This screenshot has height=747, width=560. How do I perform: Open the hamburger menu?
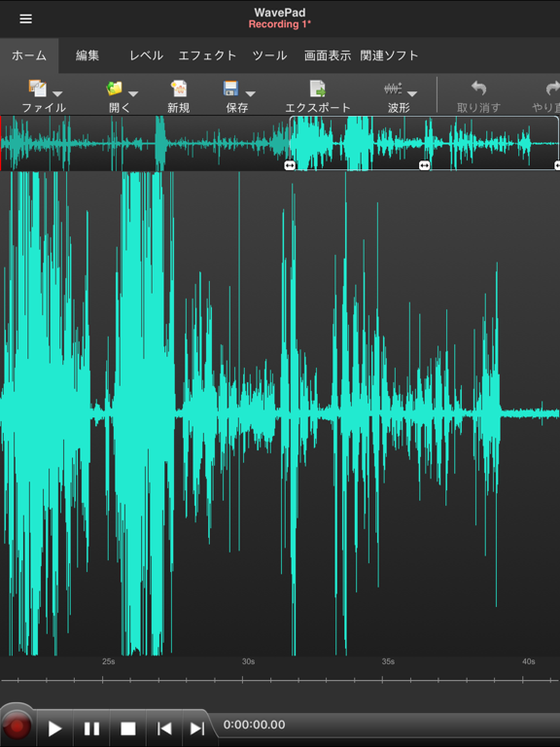coord(25,18)
